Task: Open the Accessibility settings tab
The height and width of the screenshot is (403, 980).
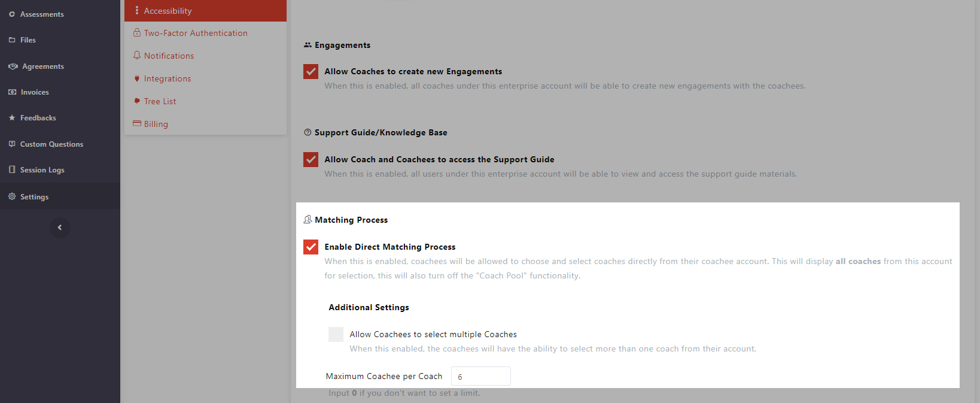Action: point(168,11)
